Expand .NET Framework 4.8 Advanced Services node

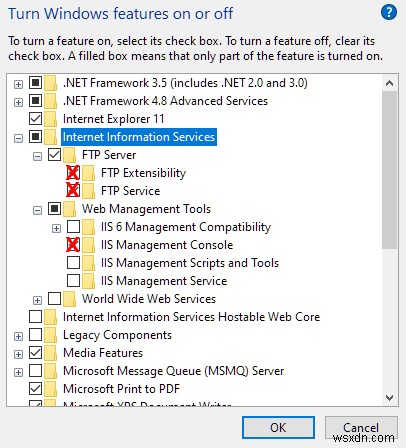click(18, 102)
